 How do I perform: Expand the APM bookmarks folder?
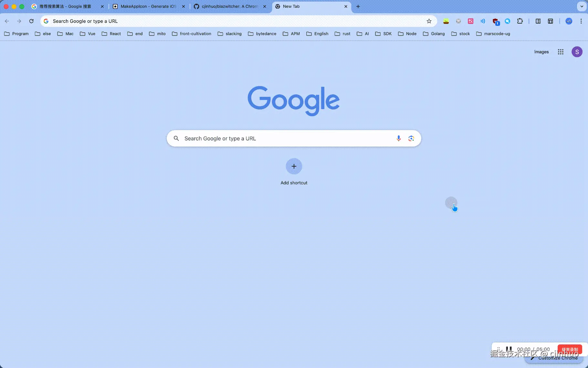[291, 34]
